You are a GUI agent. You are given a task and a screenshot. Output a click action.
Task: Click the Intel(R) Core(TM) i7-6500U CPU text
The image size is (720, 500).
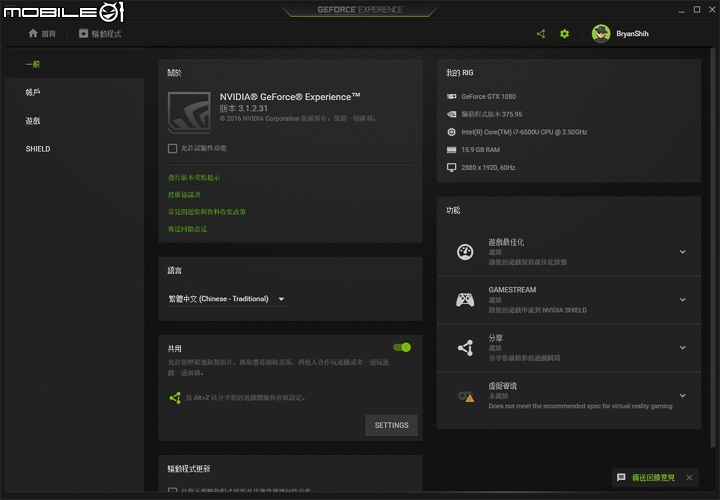coord(524,132)
